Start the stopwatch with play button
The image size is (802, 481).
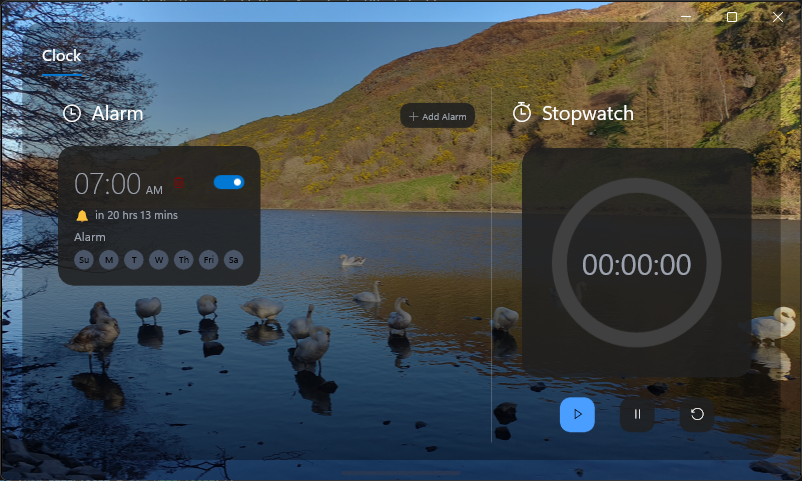[x=577, y=414]
